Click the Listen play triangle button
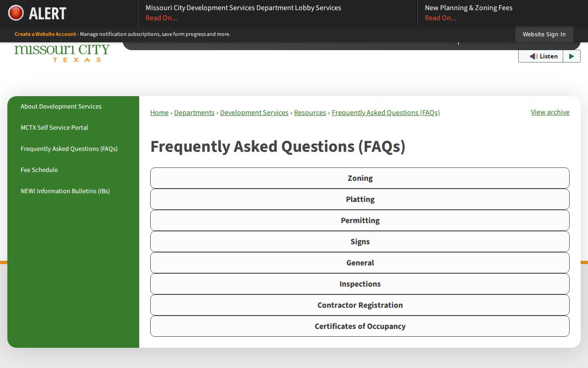 pyautogui.click(x=571, y=56)
